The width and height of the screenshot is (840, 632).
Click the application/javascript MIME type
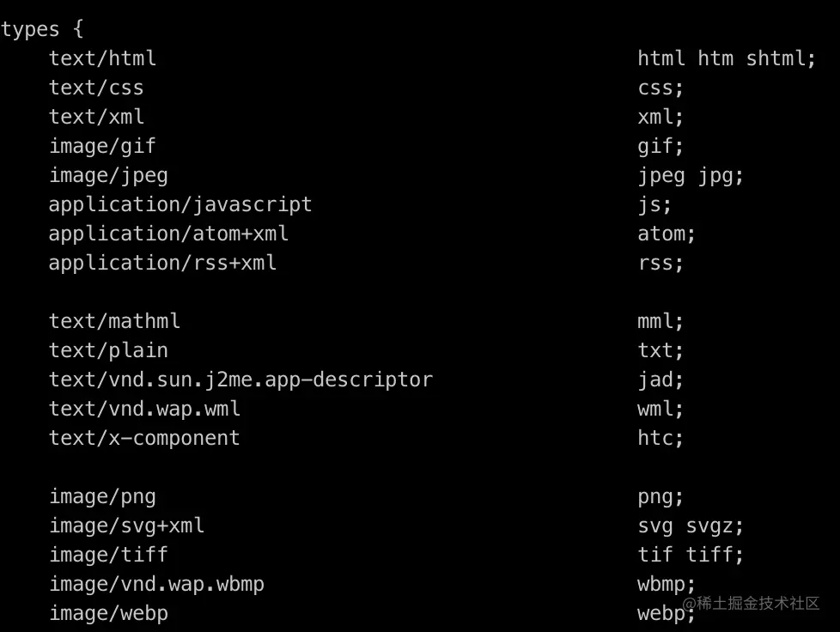click(180, 204)
